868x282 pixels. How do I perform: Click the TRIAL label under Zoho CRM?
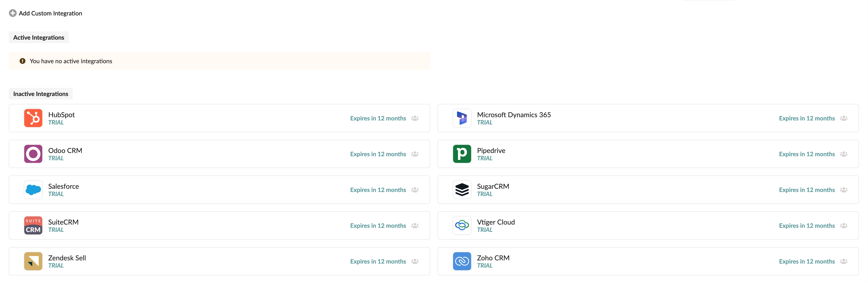pyautogui.click(x=485, y=265)
